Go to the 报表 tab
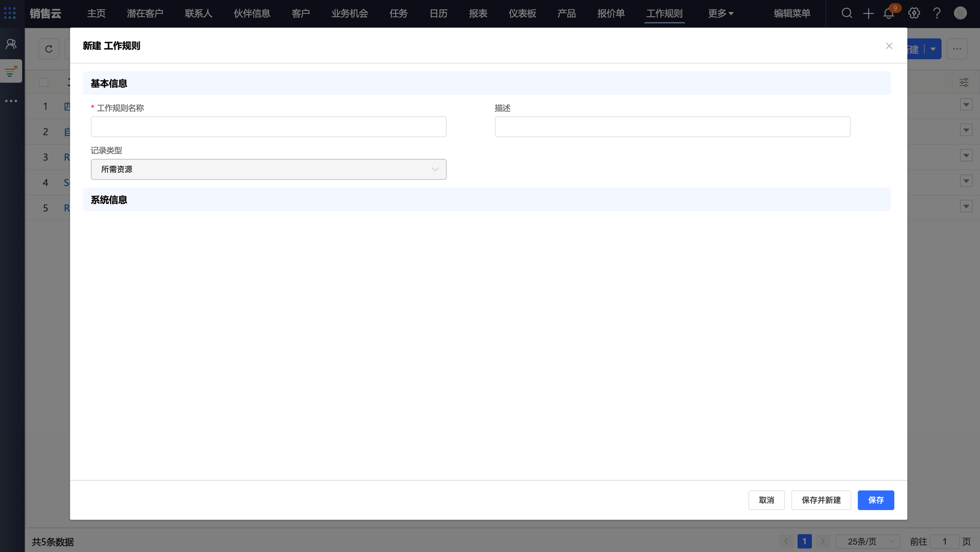 (x=478, y=13)
